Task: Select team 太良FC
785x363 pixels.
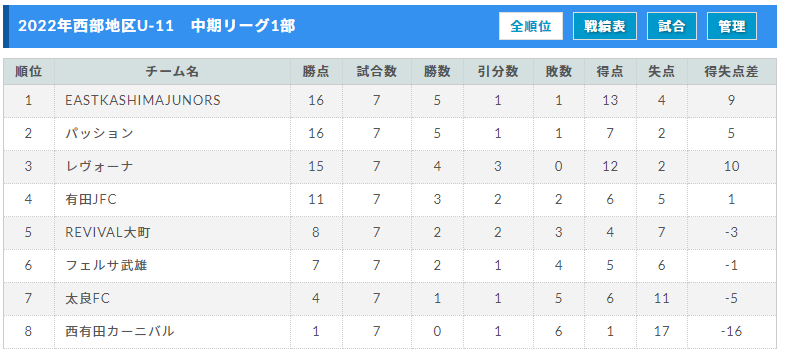Action: click(x=87, y=298)
